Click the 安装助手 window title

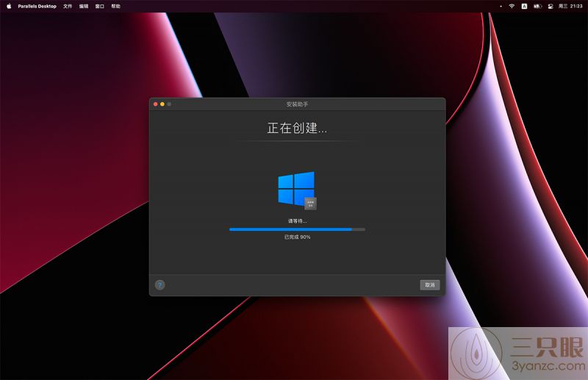pyautogui.click(x=297, y=104)
